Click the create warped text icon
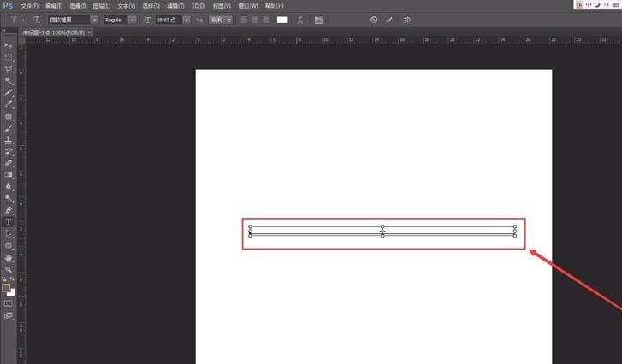The width and height of the screenshot is (622, 364). pyautogui.click(x=300, y=20)
